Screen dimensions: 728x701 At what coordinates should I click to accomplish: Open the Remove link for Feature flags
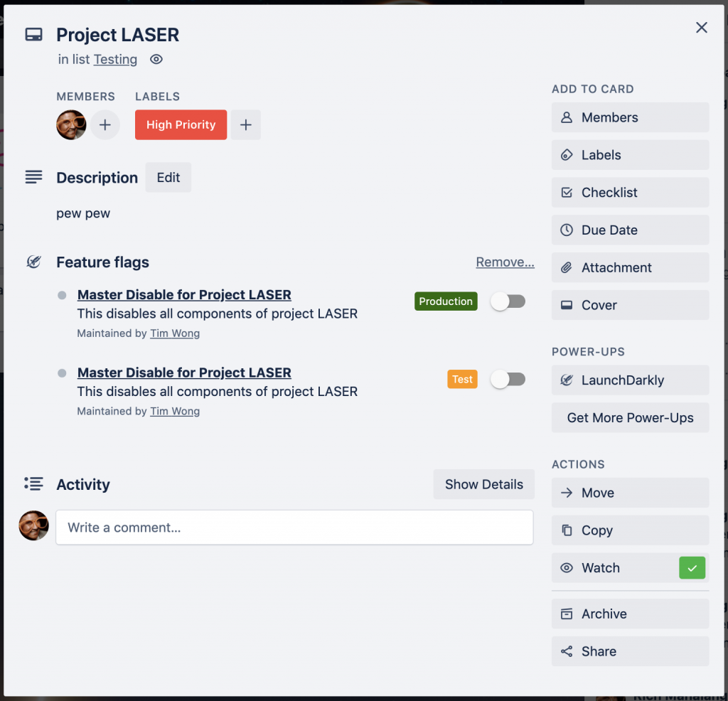pyautogui.click(x=505, y=262)
